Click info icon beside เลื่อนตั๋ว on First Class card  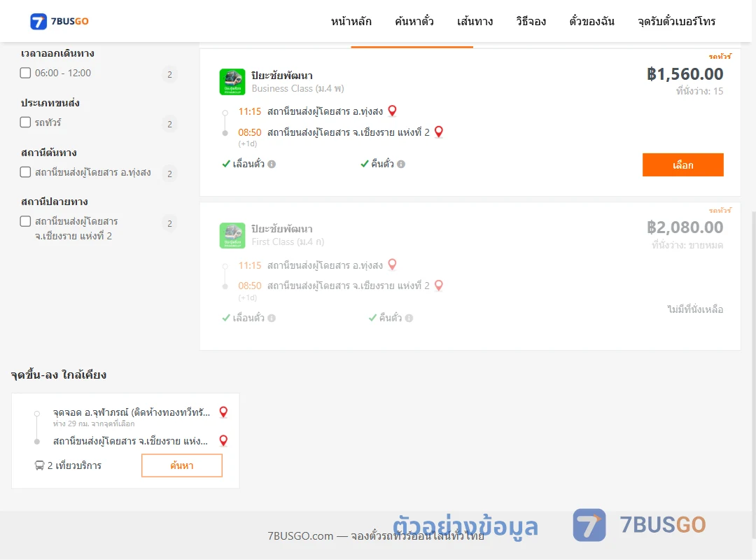pyautogui.click(x=272, y=318)
